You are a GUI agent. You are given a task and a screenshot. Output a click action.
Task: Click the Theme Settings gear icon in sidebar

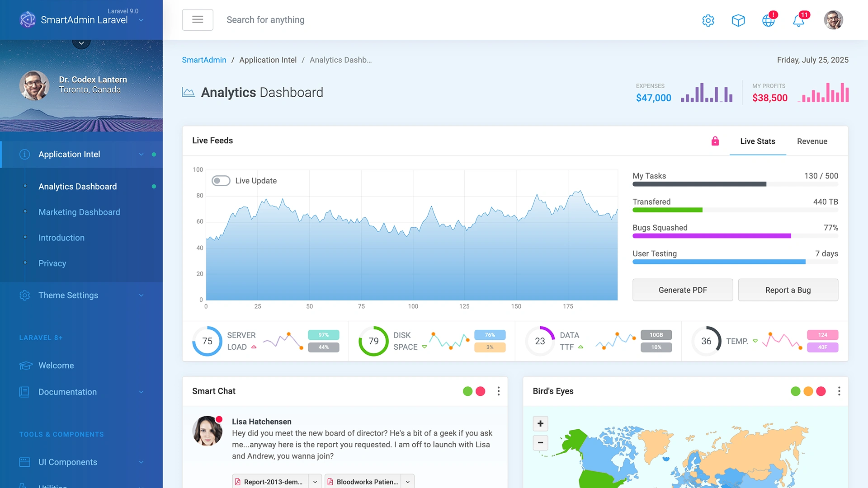click(x=24, y=295)
